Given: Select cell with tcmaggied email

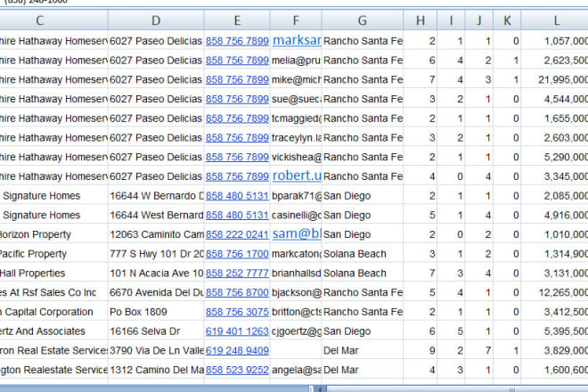Looking at the screenshot, I should 296,118.
